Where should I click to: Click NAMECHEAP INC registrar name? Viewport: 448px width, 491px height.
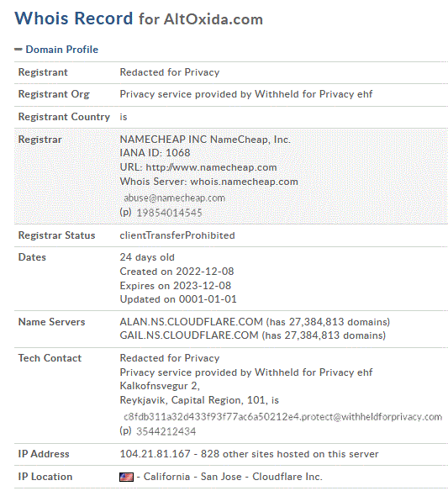pyautogui.click(x=163, y=139)
